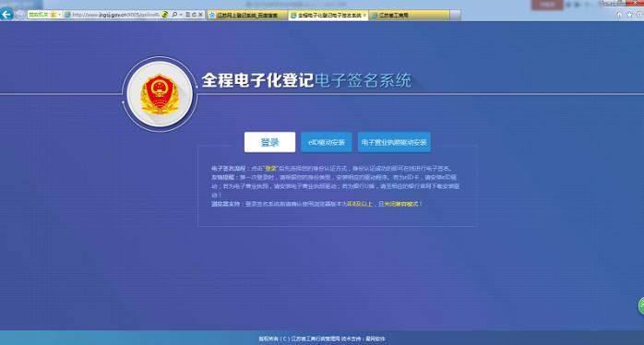Click the 电子营业执照驱动安装 button
Screen dimensions: 644x345
(x=394, y=142)
